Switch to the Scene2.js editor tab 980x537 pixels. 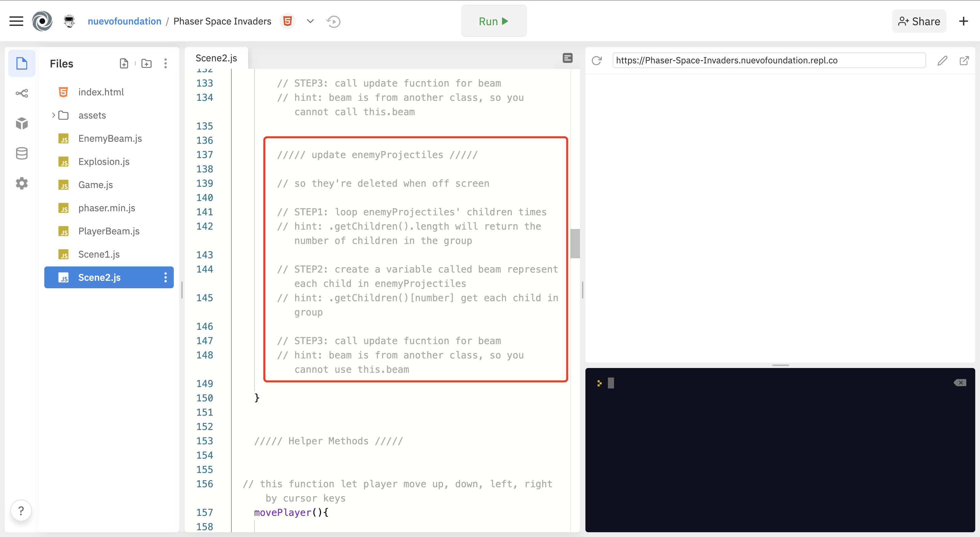pyautogui.click(x=216, y=58)
